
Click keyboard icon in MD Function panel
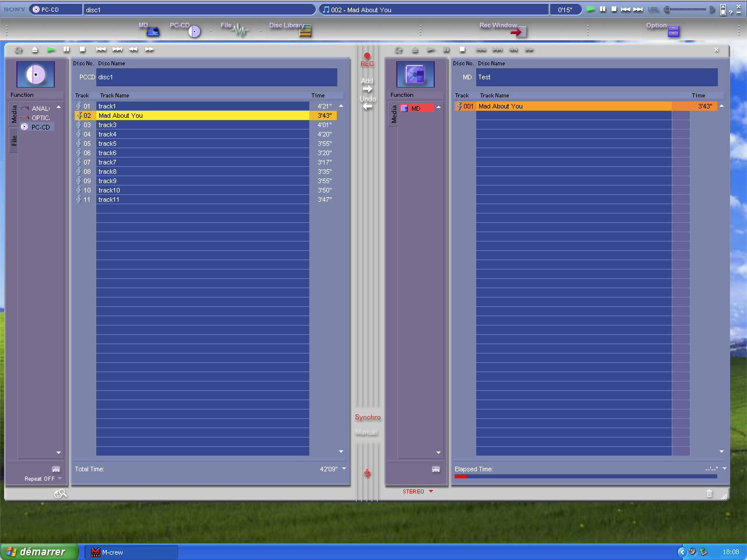tap(436, 469)
